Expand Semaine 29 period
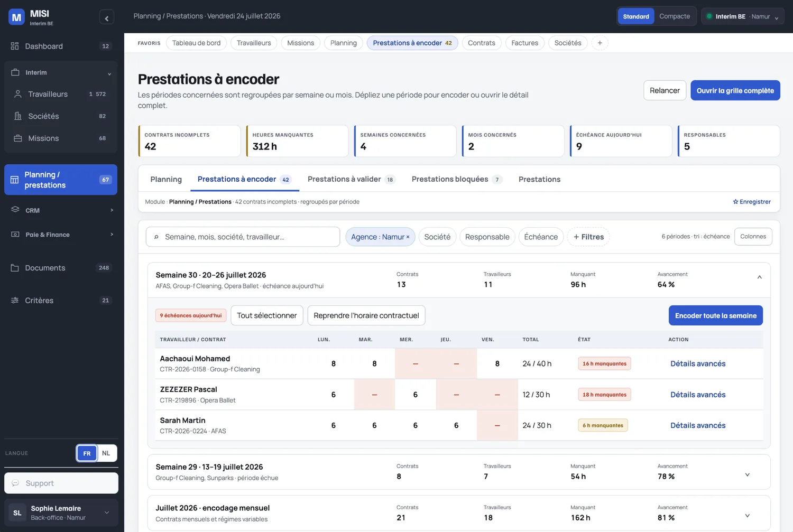 tap(747, 474)
